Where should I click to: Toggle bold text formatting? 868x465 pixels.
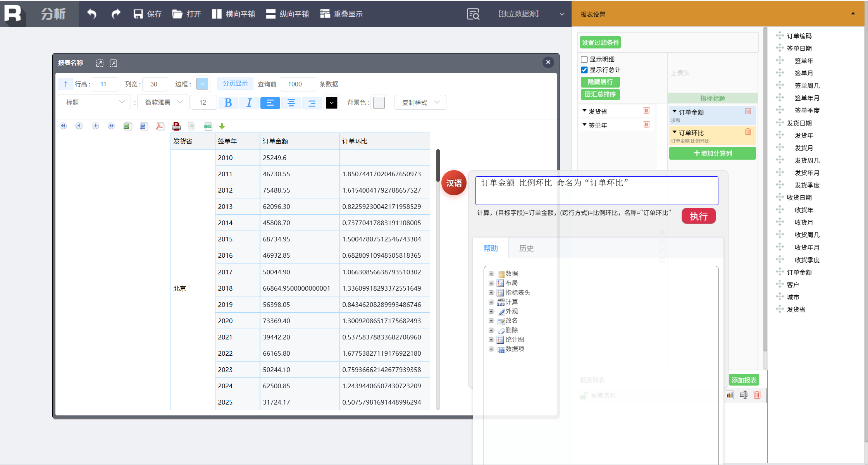coord(228,103)
